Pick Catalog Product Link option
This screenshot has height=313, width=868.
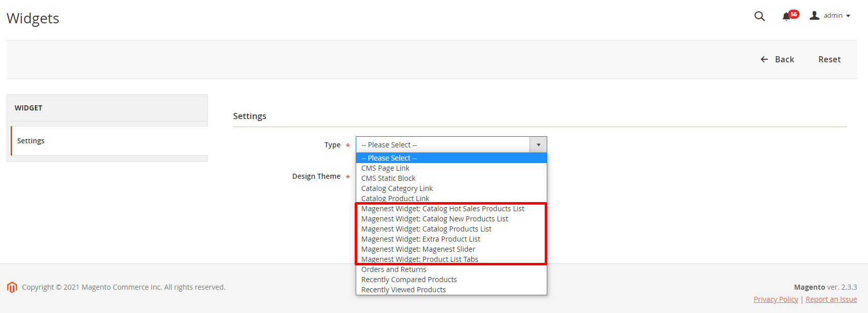[395, 198]
